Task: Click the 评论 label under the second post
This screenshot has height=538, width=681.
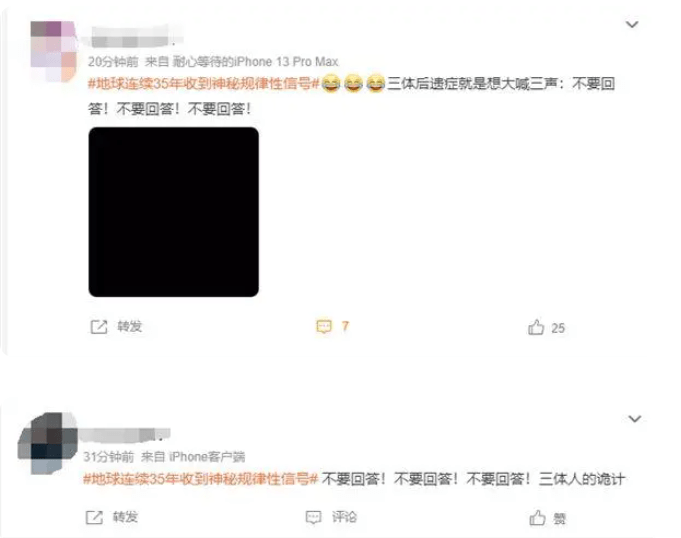Action: (x=344, y=517)
